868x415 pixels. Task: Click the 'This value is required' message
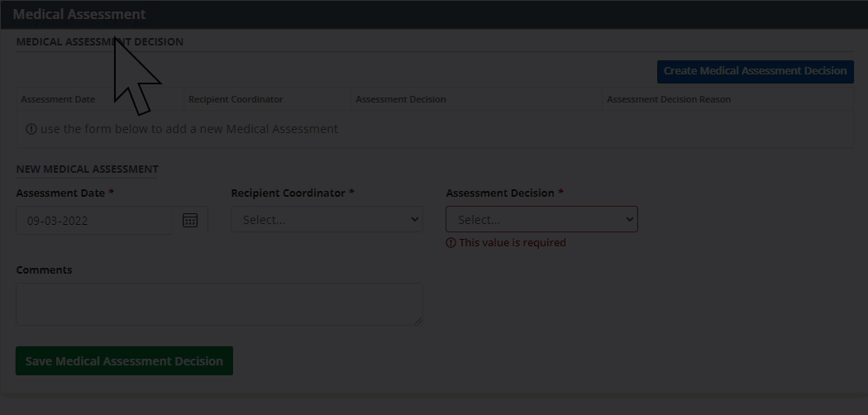point(513,243)
